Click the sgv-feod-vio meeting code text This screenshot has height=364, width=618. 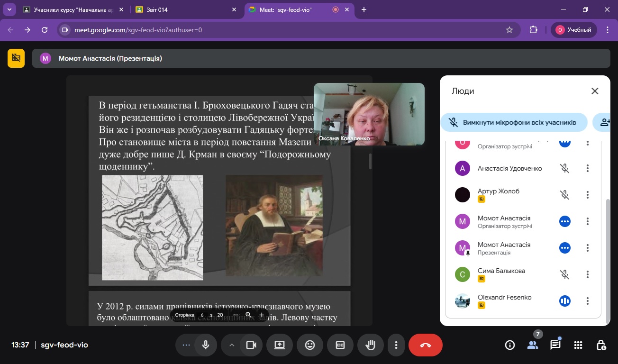point(64,345)
